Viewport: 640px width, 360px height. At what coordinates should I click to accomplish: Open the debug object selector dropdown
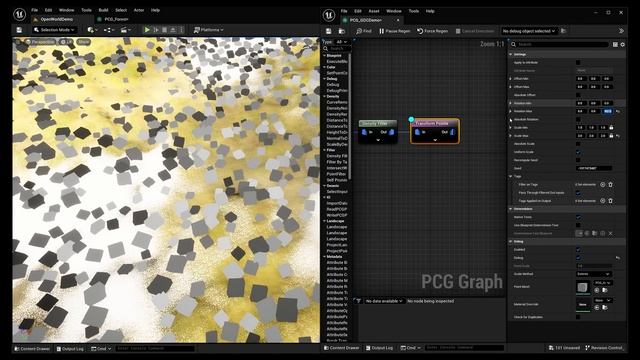point(529,31)
